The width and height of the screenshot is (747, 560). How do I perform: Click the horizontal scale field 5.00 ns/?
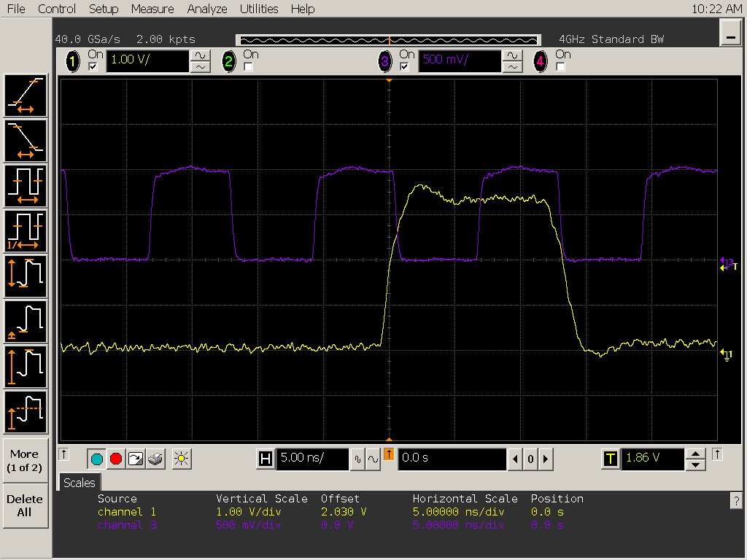coord(312,459)
